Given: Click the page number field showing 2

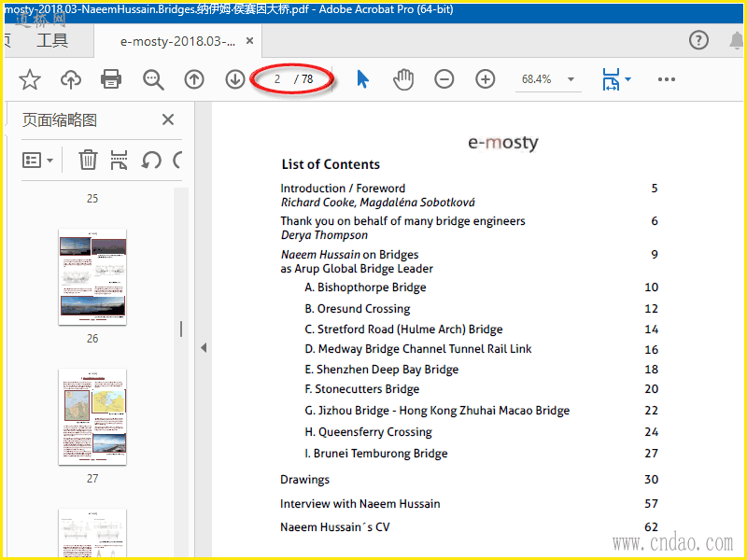Looking at the screenshot, I should point(277,79).
